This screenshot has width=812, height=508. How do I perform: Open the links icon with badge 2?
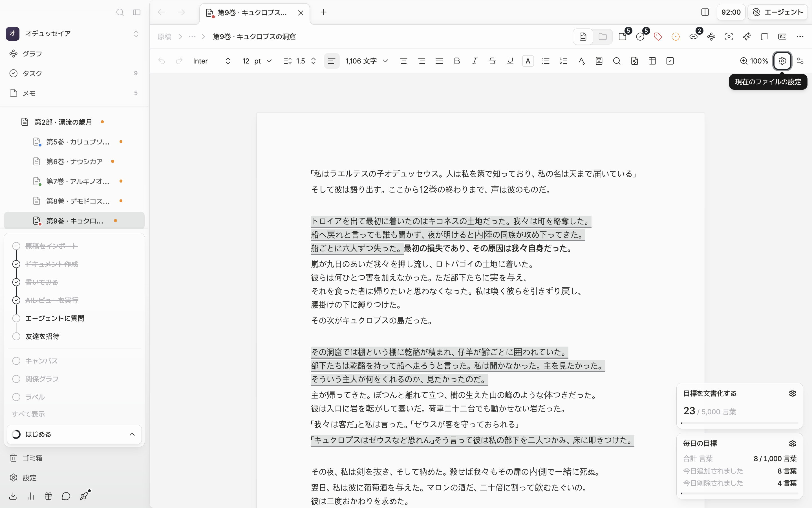point(694,36)
